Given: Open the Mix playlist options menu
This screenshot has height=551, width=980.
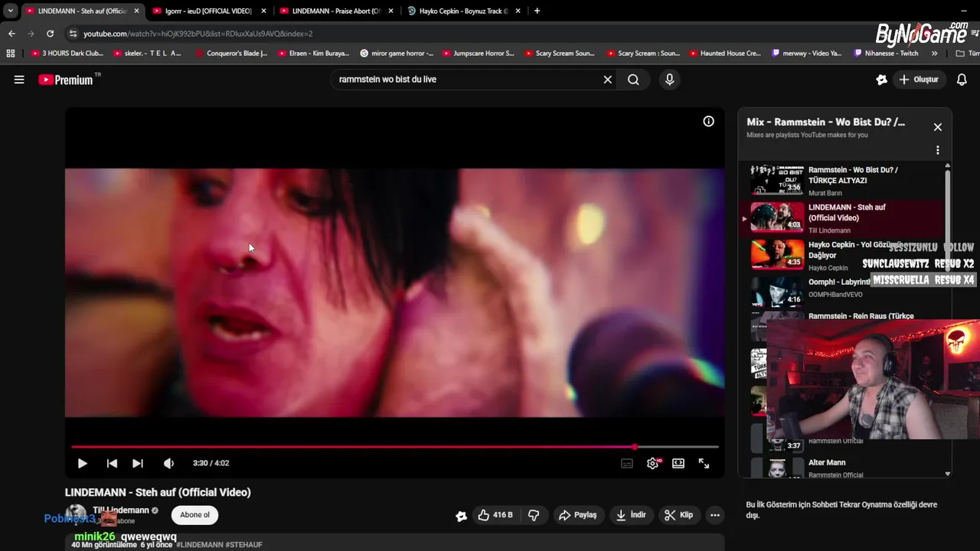Looking at the screenshot, I should (937, 151).
